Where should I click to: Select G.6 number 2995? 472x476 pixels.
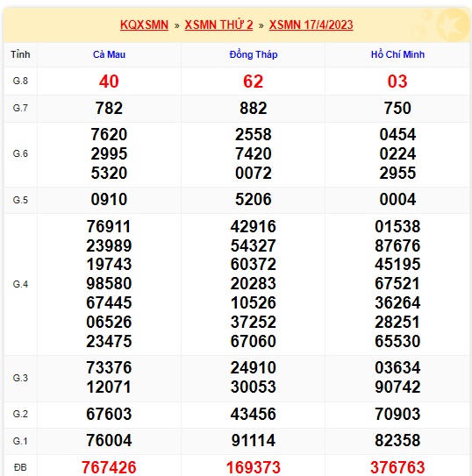(109, 154)
